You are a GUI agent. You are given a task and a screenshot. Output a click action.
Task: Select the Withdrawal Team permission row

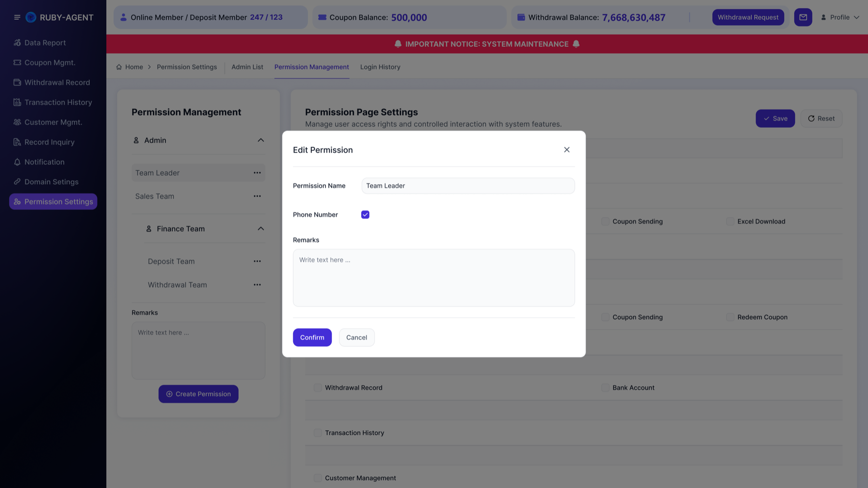point(204,285)
